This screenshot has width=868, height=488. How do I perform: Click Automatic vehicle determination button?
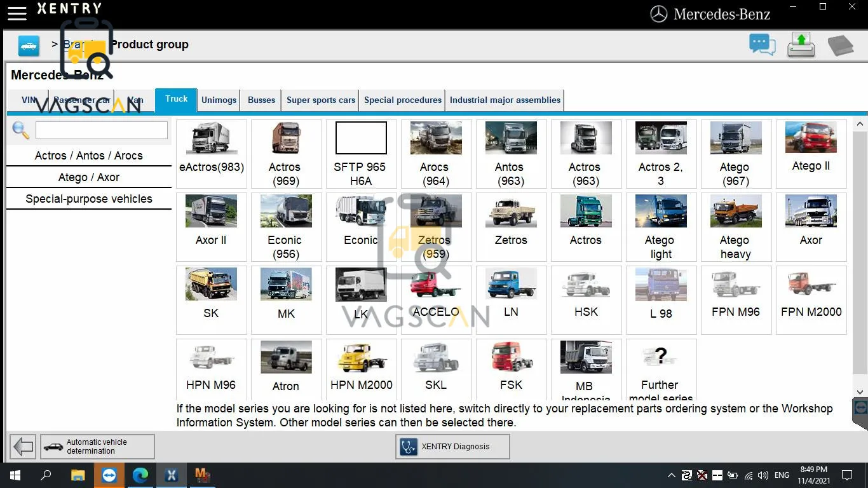pos(97,447)
